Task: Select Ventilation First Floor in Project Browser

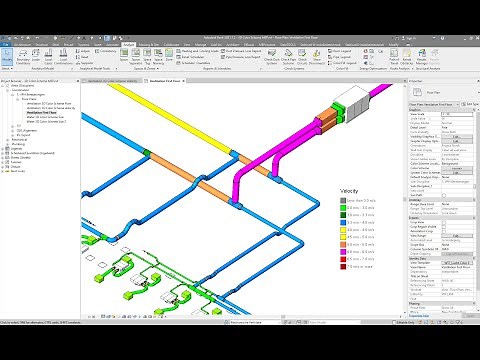Action: [x=41, y=113]
